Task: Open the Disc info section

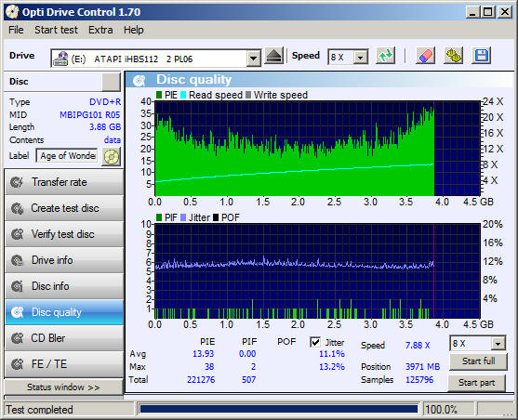Action: click(64, 286)
